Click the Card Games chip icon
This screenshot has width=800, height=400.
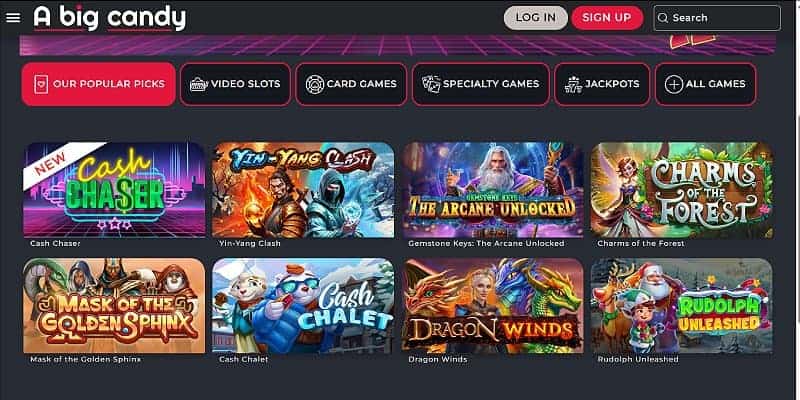315,84
